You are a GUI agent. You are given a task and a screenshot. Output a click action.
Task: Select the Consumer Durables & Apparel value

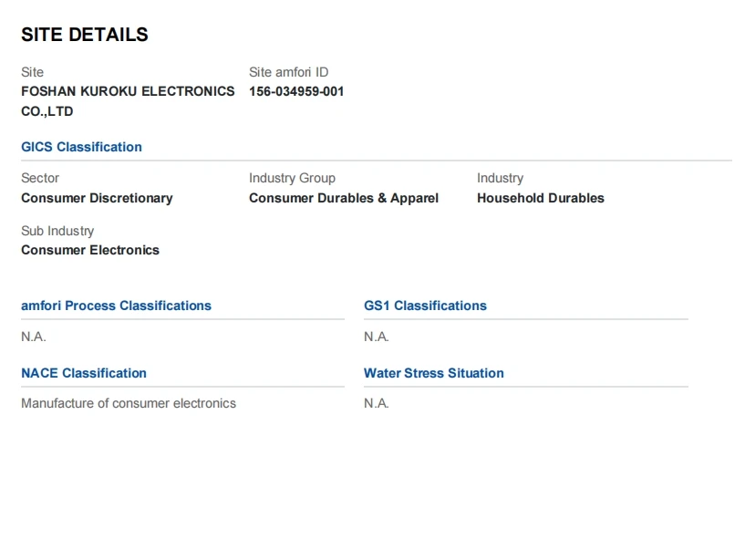[344, 198]
